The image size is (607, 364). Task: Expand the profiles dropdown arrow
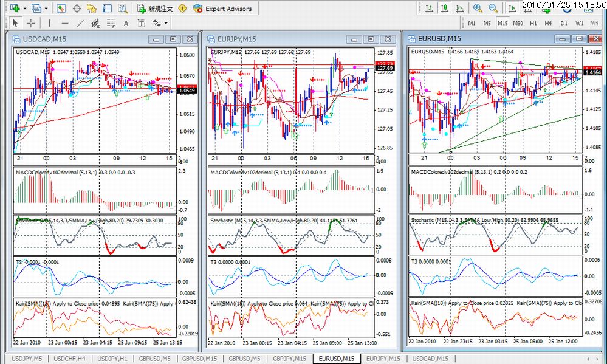pos(46,9)
